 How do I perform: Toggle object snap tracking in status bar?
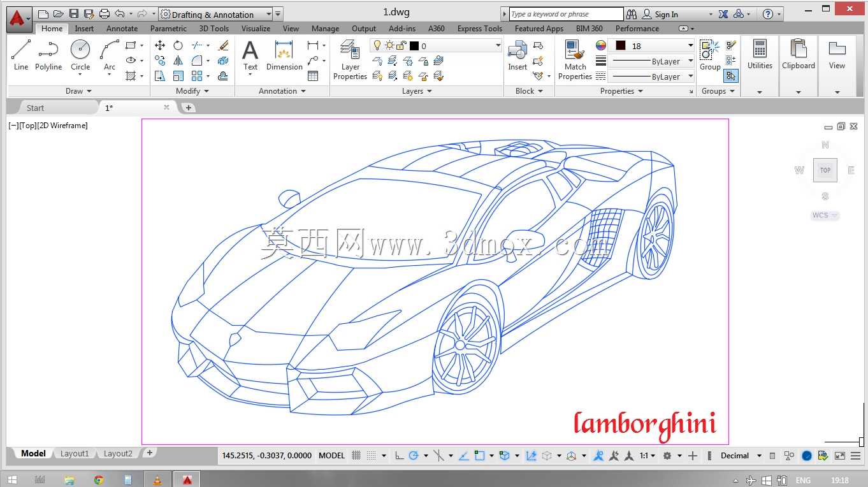coord(463,455)
